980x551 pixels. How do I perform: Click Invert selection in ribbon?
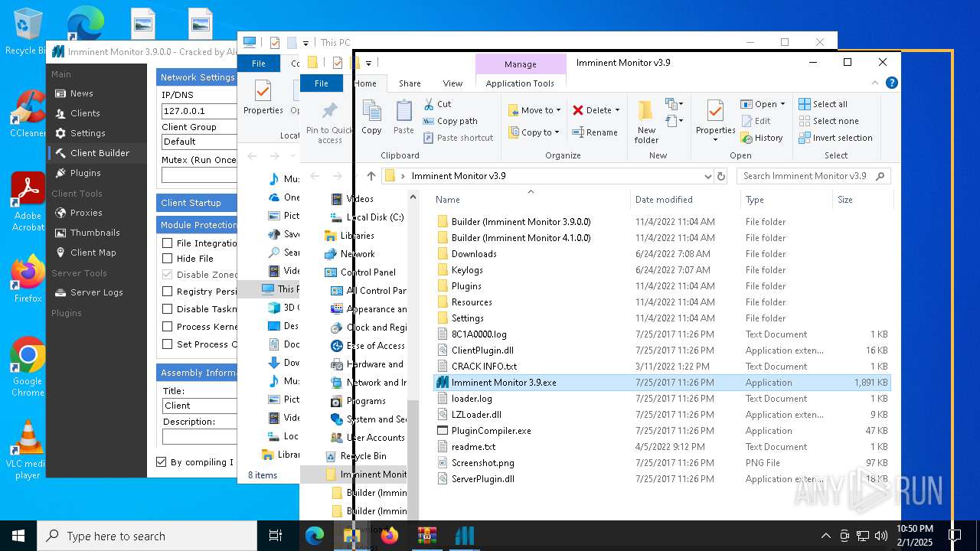[835, 138]
